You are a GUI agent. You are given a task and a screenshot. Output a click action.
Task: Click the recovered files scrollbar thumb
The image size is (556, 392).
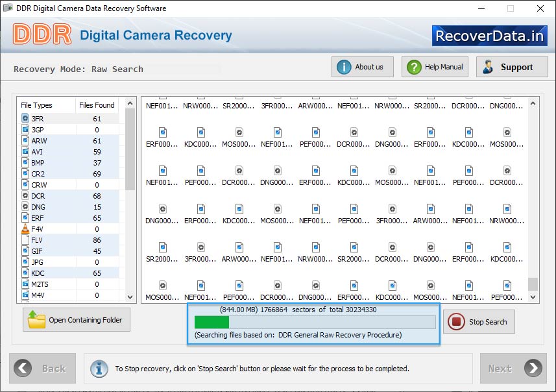click(533, 284)
